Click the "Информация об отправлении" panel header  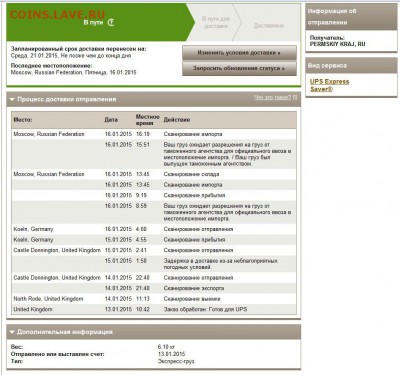click(351, 17)
